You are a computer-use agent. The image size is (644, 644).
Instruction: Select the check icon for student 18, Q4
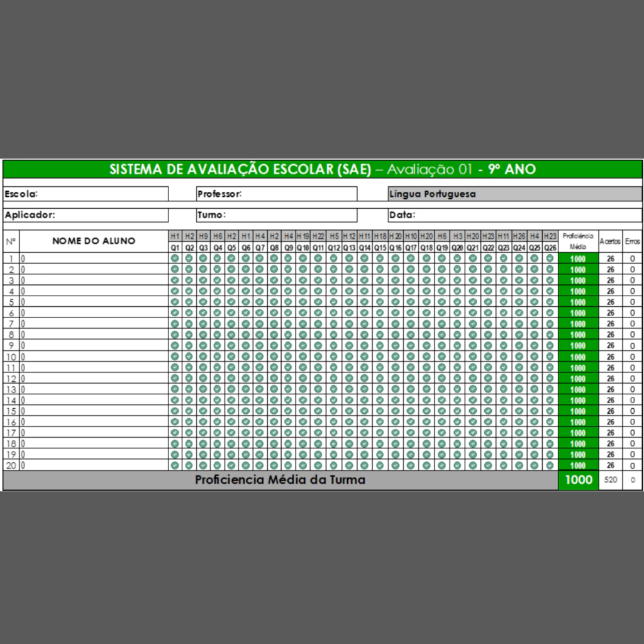pyautogui.click(x=217, y=443)
